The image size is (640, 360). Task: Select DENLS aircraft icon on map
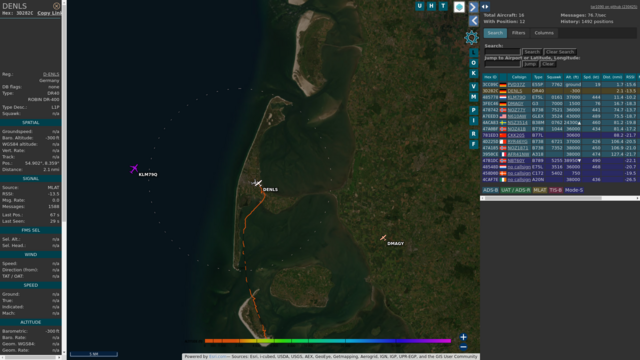pyautogui.click(x=257, y=183)
